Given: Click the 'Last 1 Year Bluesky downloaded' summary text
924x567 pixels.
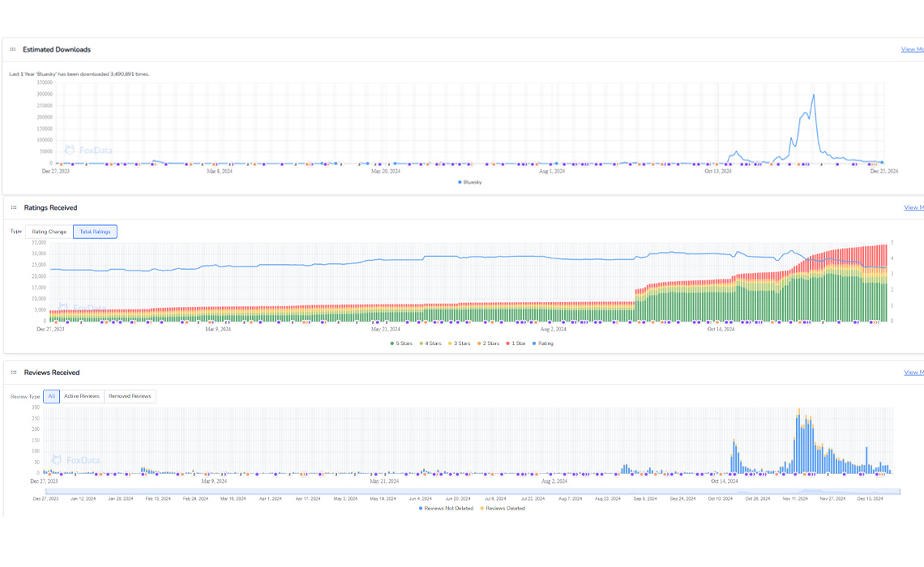Looking at the screenshot, I should pyautogui.click(x=79, y=75).
